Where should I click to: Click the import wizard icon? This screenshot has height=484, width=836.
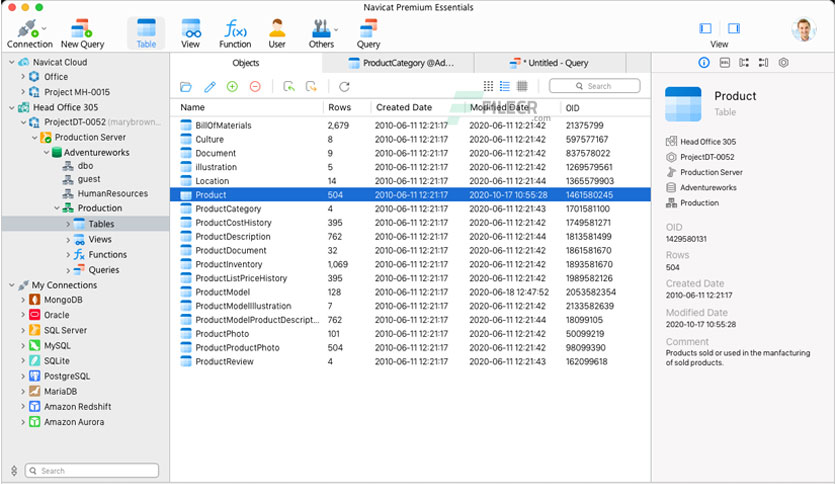(x=289, y=86)
